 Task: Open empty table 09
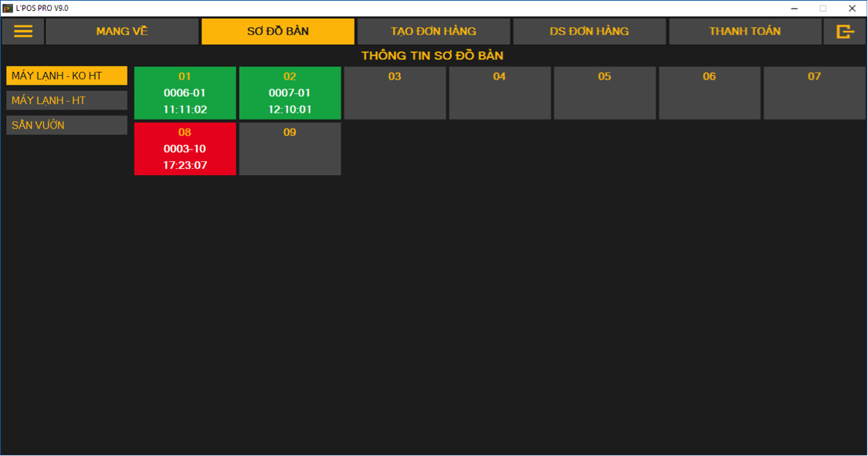(x=290, y=149)
